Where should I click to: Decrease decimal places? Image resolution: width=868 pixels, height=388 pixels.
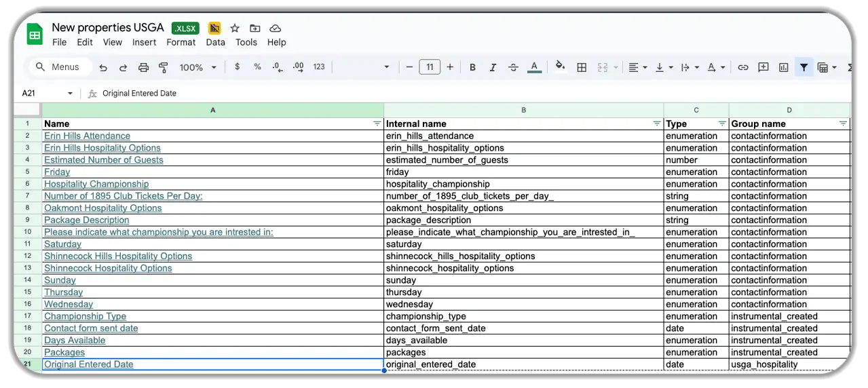point(277,67)
